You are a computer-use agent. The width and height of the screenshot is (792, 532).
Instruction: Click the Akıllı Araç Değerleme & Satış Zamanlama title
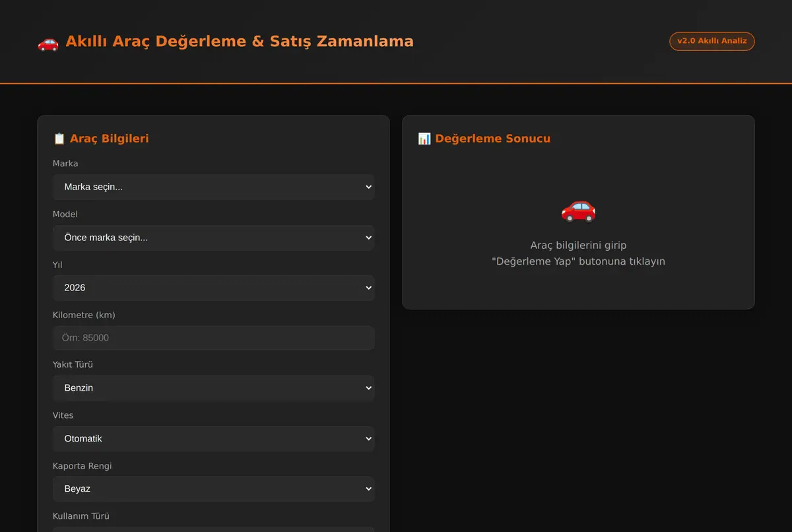[240, 42]
